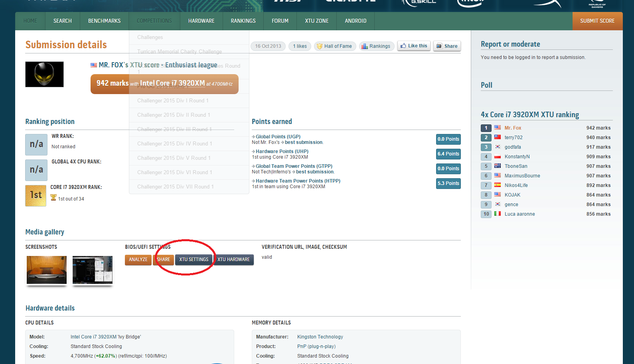Open the ANDROID section
The height and width of the screenshot is (364, 634).
pyautogui.click(x=356, y=21)
